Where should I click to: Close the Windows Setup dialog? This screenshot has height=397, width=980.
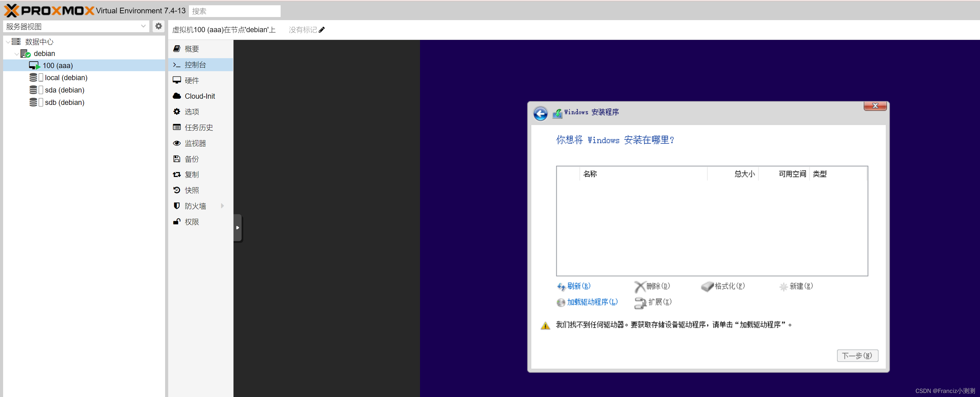point(875,106)
